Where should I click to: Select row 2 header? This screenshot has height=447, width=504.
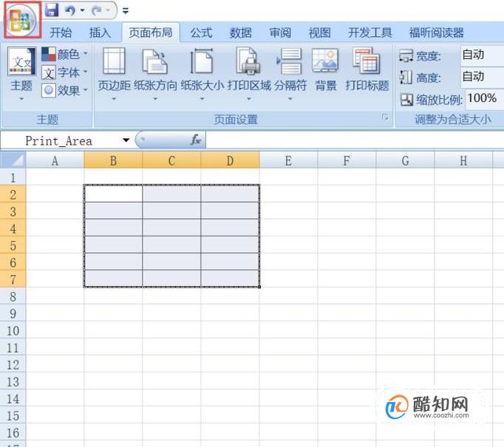(13, 194)
